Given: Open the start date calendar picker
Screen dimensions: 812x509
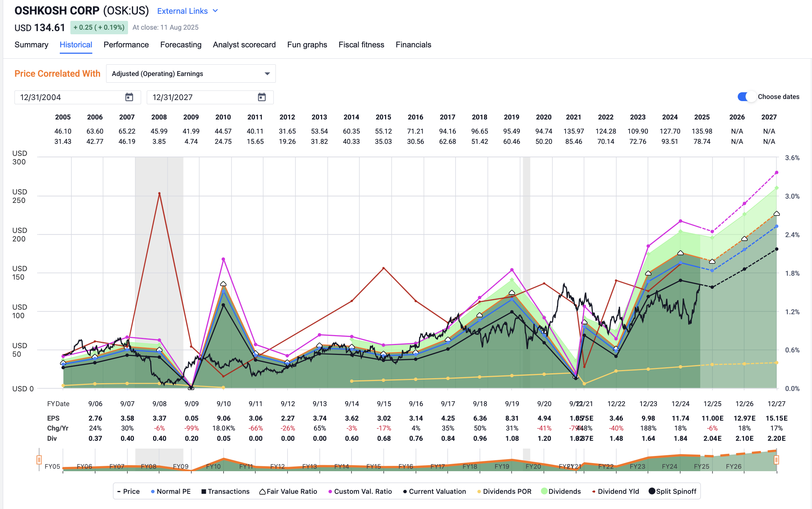Looking at the screenshot, I should point(129,97).
